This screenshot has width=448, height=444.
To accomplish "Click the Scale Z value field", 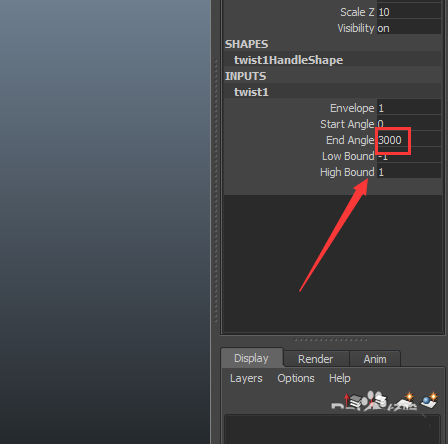I will point(409,12).
